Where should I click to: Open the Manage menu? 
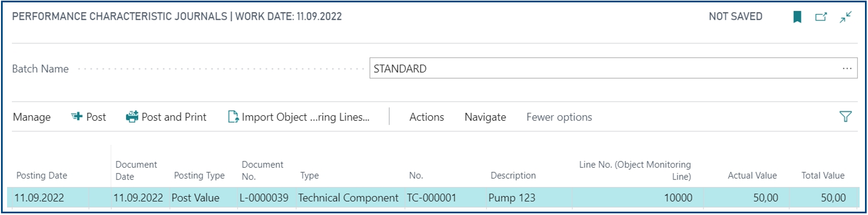tap(32, 117)
